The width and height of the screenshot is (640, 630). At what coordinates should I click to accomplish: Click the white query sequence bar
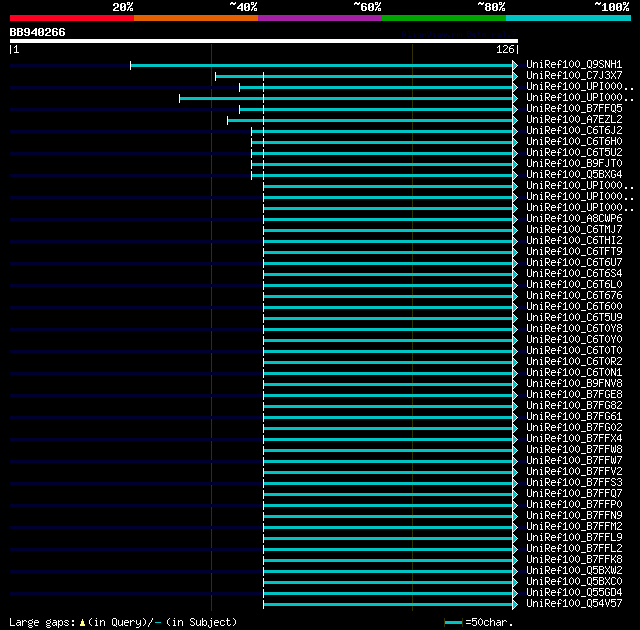click(x=264, y=41)
